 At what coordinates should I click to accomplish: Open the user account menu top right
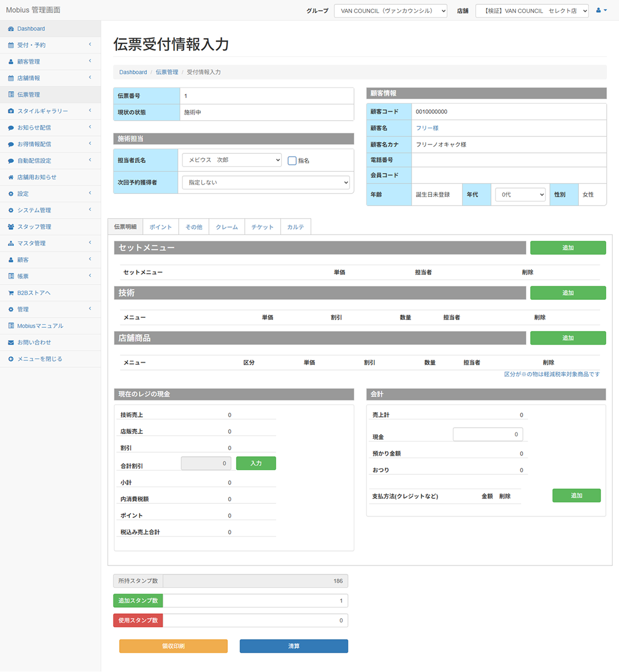(x=601, y=10)
